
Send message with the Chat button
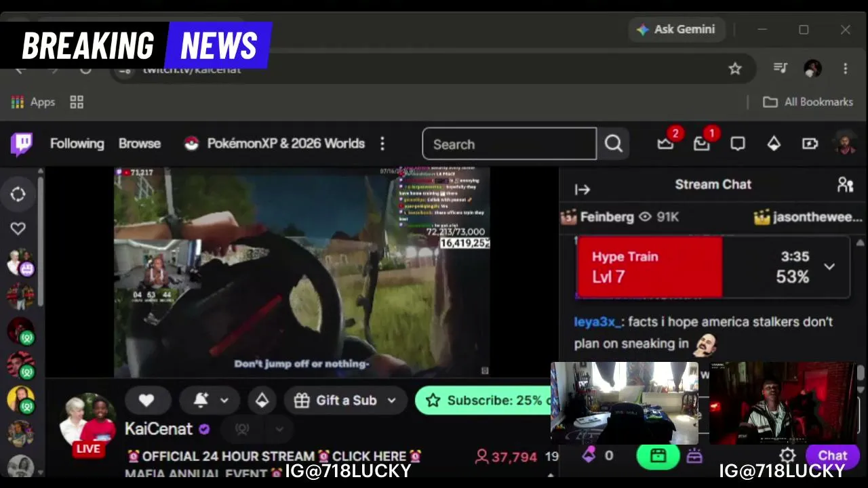click(833, 455)
